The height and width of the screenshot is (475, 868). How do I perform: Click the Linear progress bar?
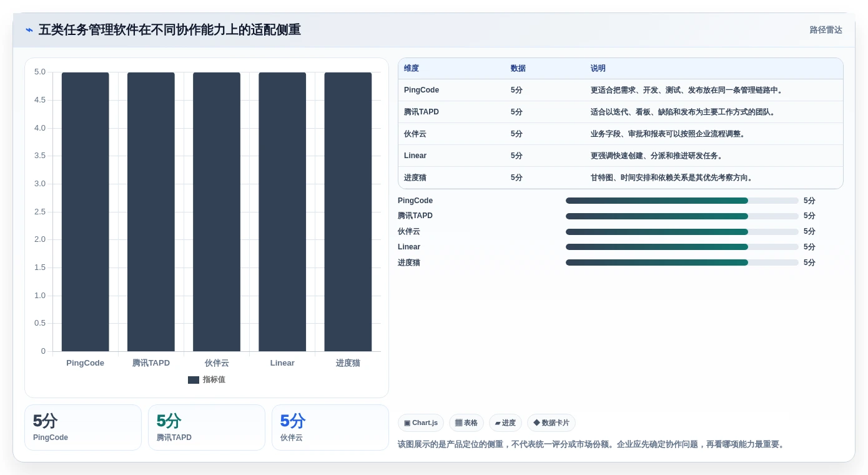[682, 247]
